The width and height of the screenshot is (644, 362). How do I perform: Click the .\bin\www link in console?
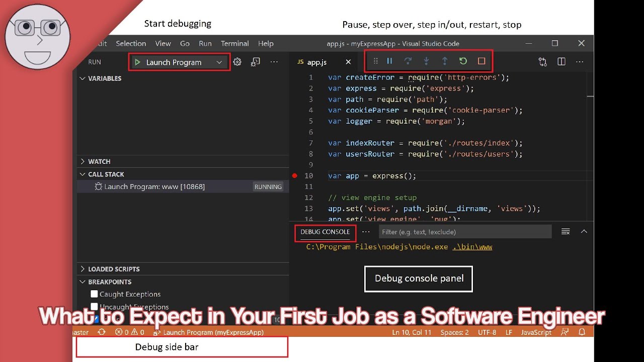tap(472, 247)
